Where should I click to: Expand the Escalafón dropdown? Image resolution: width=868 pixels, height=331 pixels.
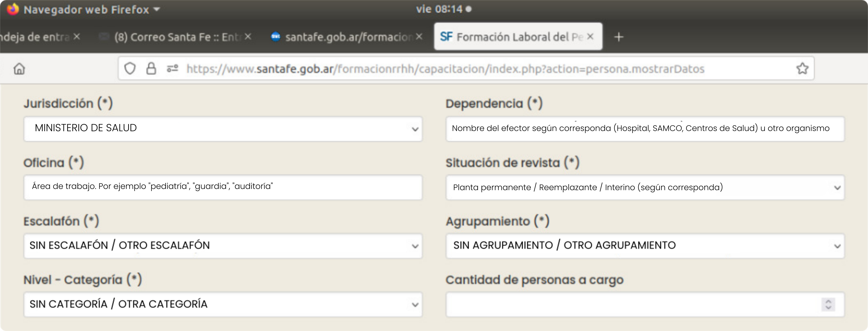pyautogui.click(x=222, y=246)
